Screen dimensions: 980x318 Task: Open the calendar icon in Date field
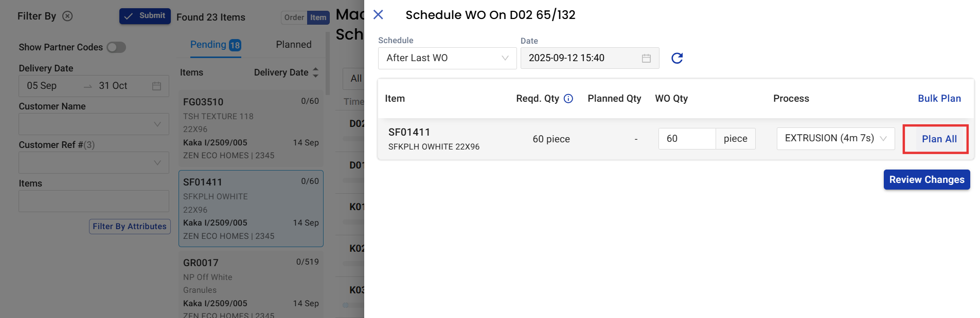click(x=646, y=59)
